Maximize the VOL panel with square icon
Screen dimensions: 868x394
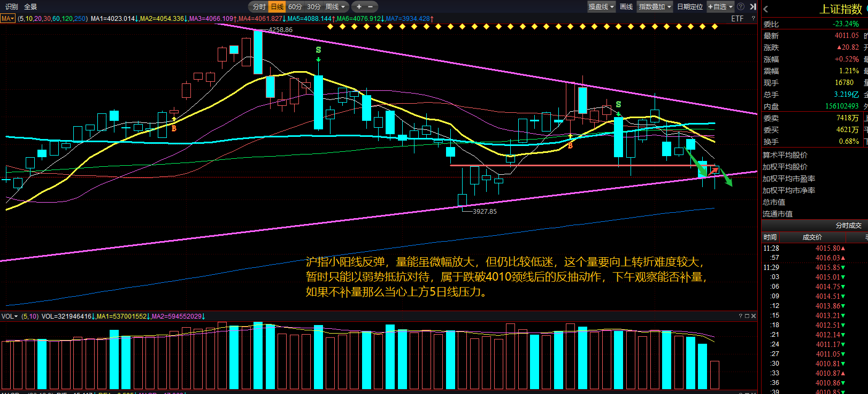pyautogui.click(x=747, y=316)
